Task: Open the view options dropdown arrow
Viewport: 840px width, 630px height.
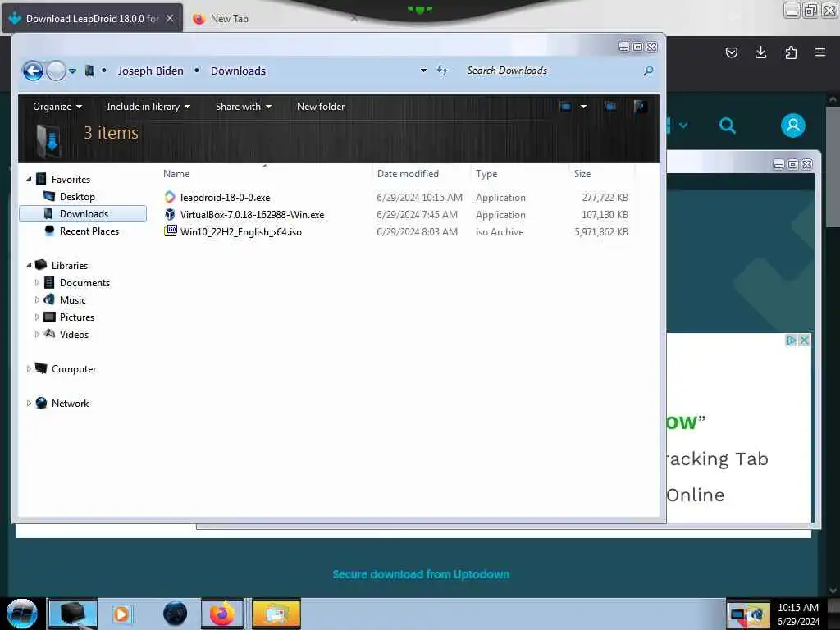Action: click(x=583, y=107)
